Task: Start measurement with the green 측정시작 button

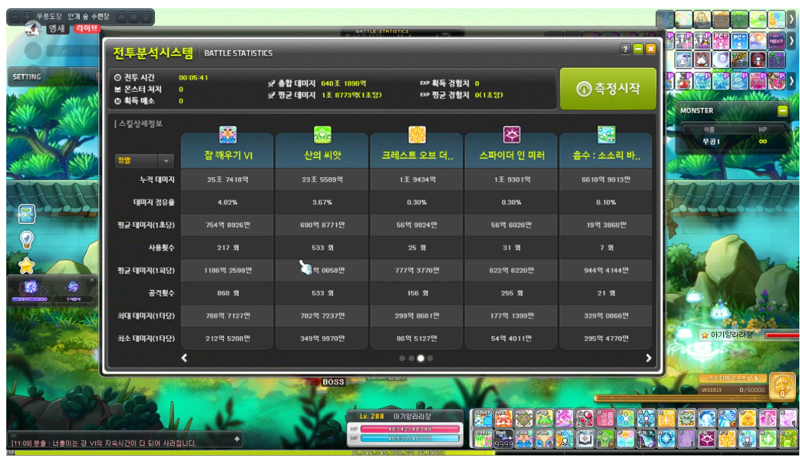Action: coord(608,89)
